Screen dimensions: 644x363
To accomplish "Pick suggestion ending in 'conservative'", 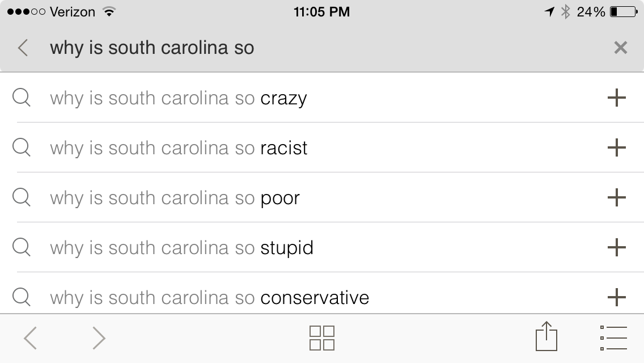I will tap(209, 298).
